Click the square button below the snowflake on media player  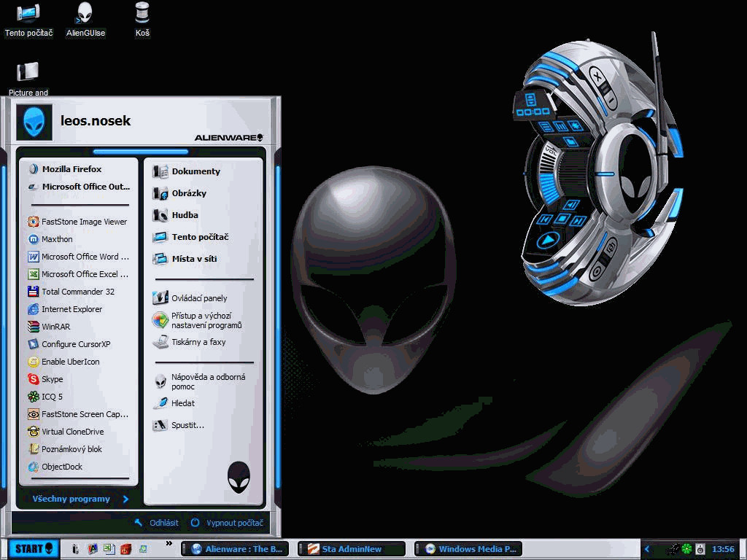[570, 141]
